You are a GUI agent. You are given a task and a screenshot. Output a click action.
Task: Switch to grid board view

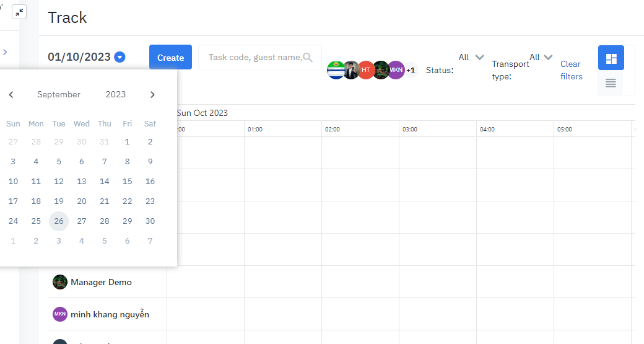[x=611, y=58]
